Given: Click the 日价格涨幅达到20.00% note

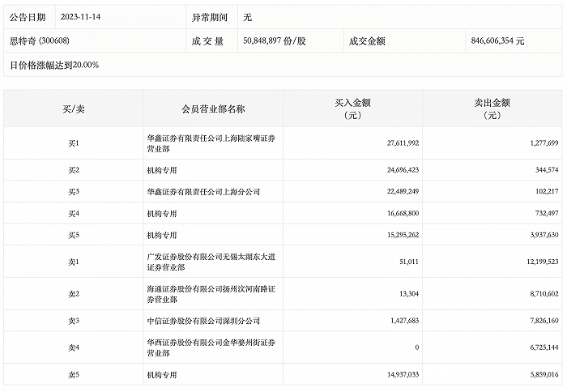Looking at the screenshot, I should [54, 64].
